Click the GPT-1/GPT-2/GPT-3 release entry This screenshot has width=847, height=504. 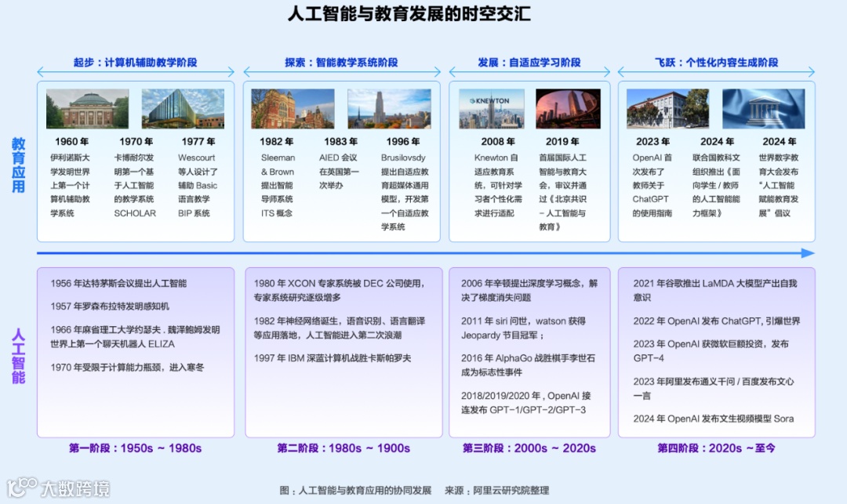[525, 403]
